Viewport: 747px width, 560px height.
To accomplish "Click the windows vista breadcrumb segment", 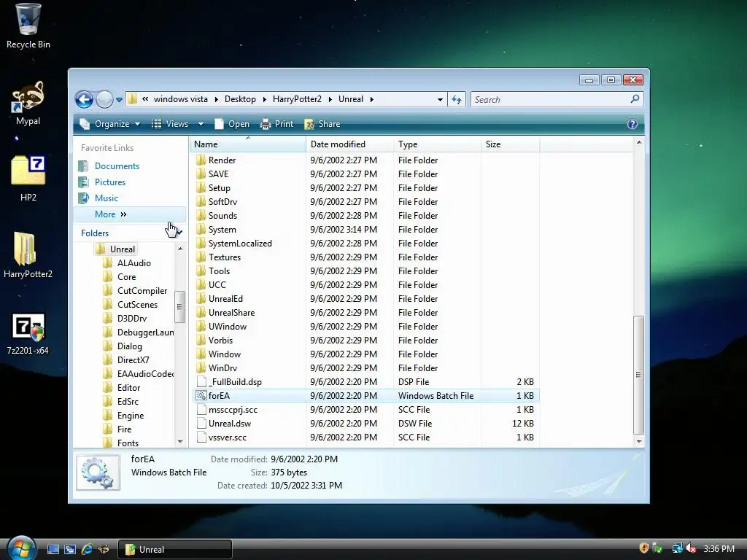I will (x=181, y=99).
